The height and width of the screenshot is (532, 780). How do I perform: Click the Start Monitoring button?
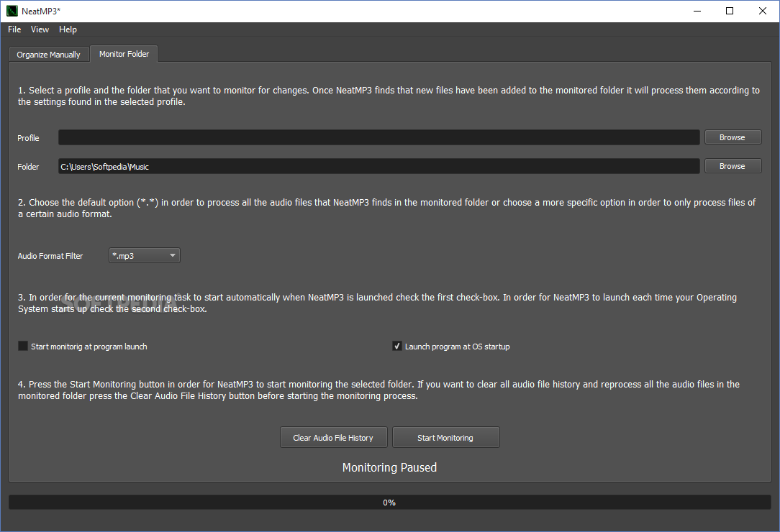point(445,438)
